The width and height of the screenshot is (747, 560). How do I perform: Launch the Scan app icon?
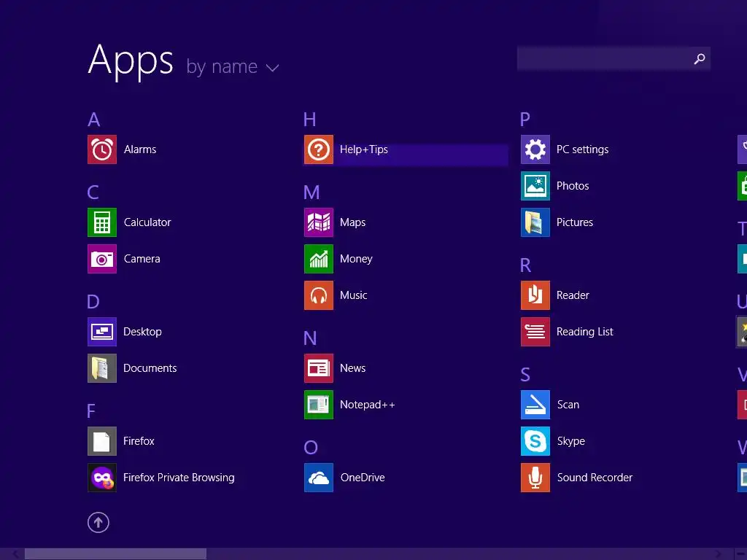click(535, 405)
